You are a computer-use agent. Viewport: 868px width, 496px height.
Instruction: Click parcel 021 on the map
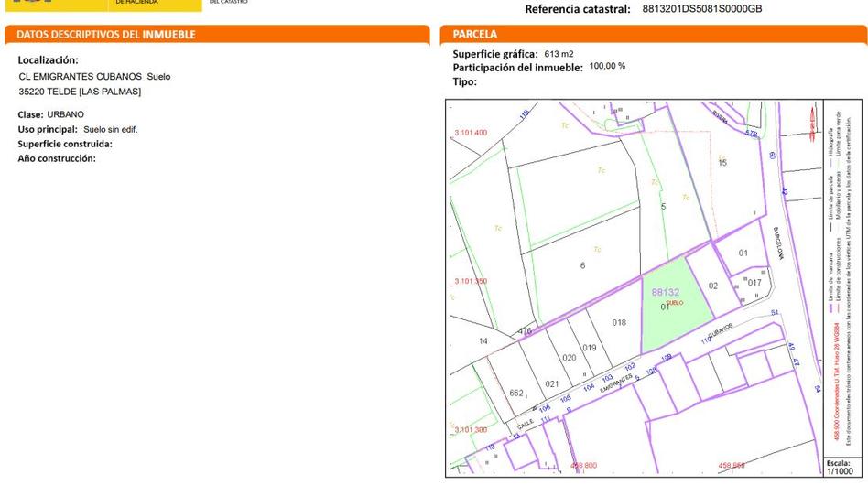551,383
